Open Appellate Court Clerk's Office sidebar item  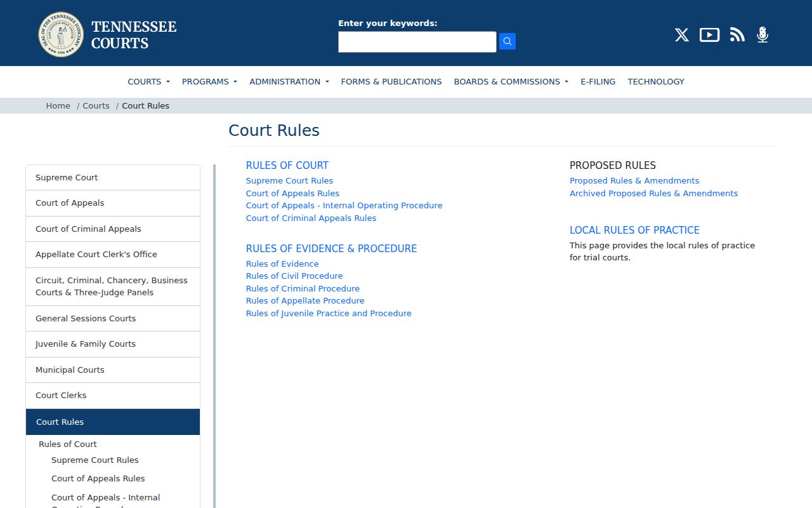[113, 255]
